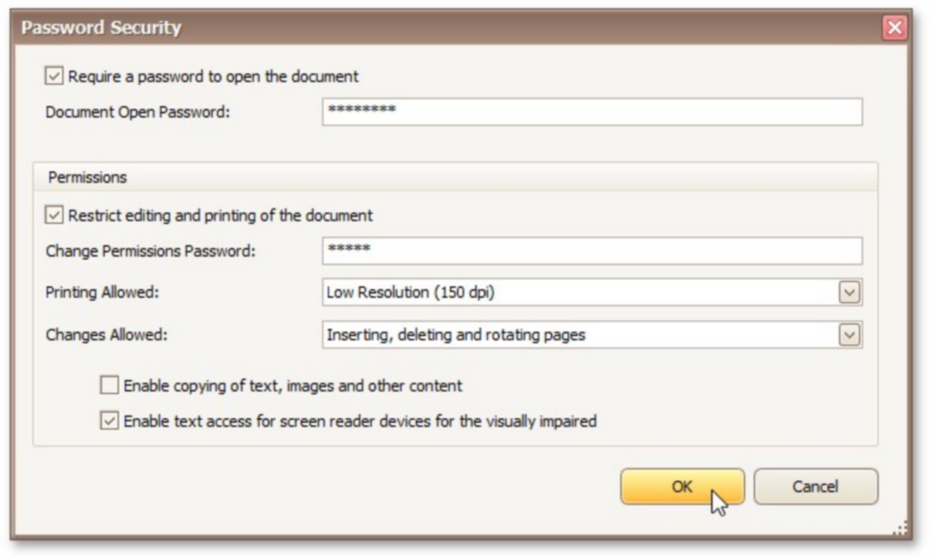This screenshot has width=931, height=560.
Task: Click the Printing Allowed label
Action: tap(102, 292)
